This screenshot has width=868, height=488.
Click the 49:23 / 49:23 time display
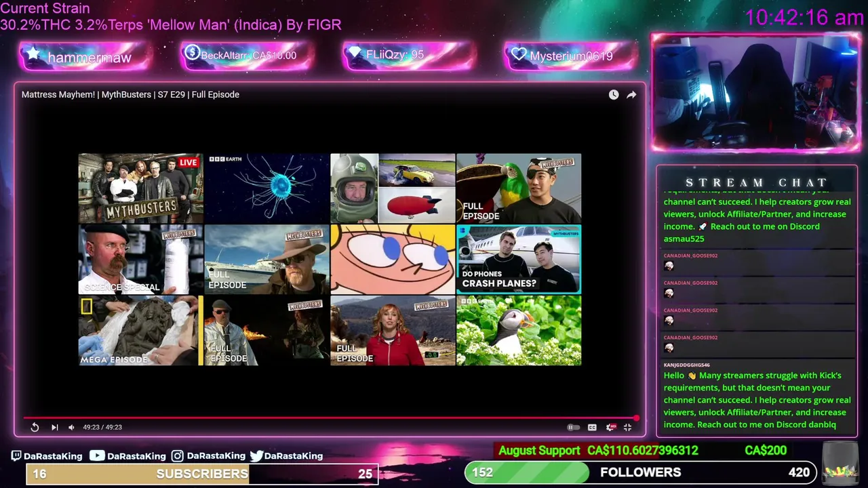tap(102, 427)
